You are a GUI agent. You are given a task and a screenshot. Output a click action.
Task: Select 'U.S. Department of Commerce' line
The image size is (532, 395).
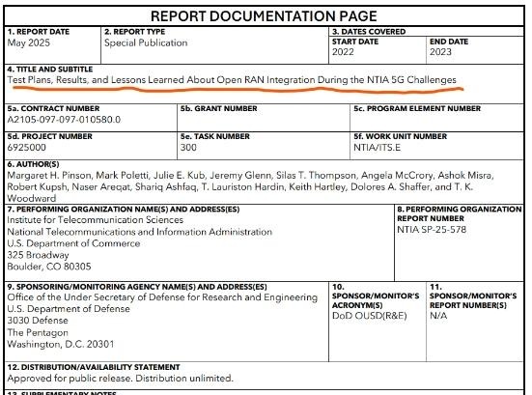click(x=73, y=243)
